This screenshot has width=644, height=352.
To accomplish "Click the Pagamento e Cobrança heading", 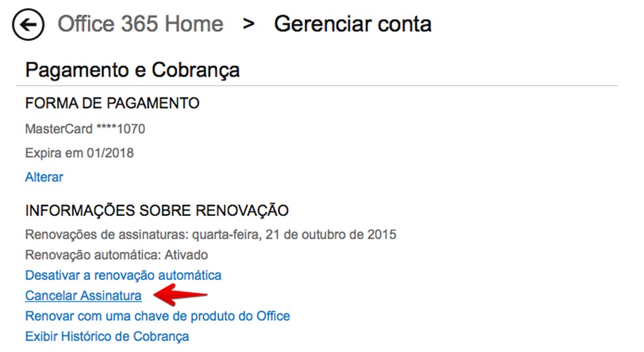I will click(132, 70).
